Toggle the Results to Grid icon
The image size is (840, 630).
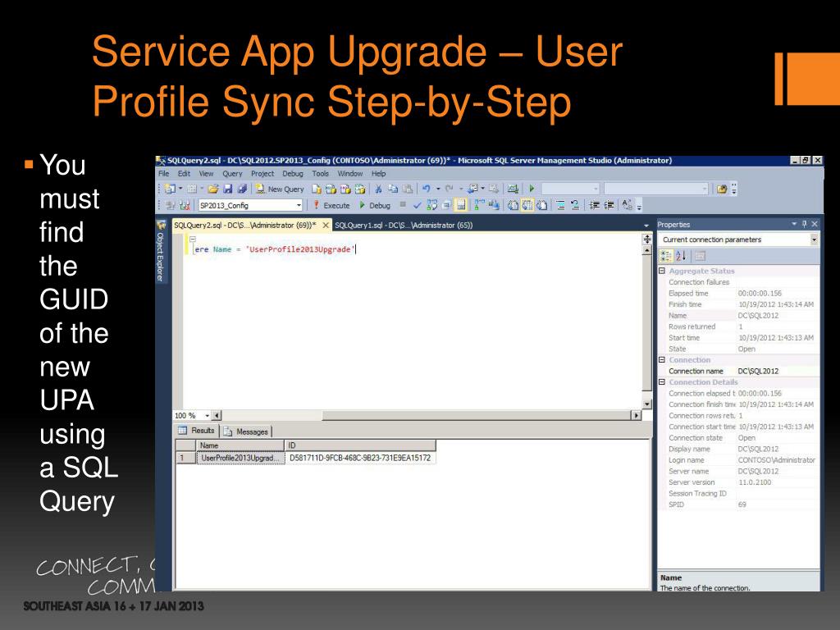tap(527, 205)
